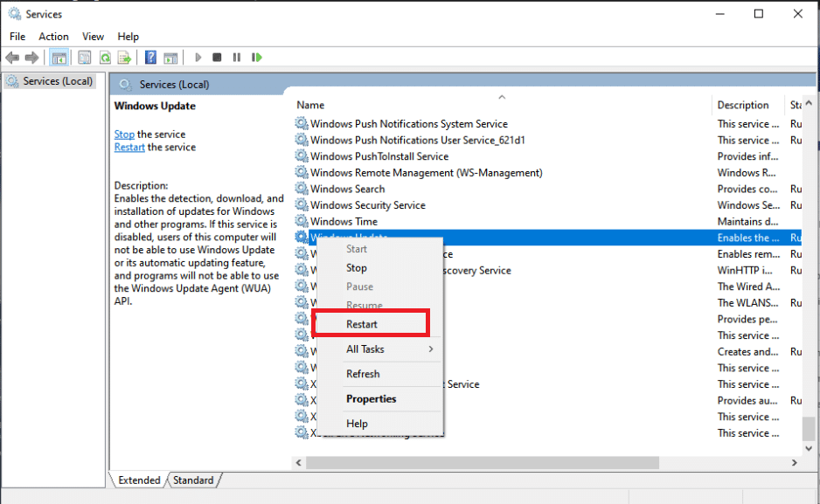
Task: Choose Restart in the context menu
Action: 362,324
